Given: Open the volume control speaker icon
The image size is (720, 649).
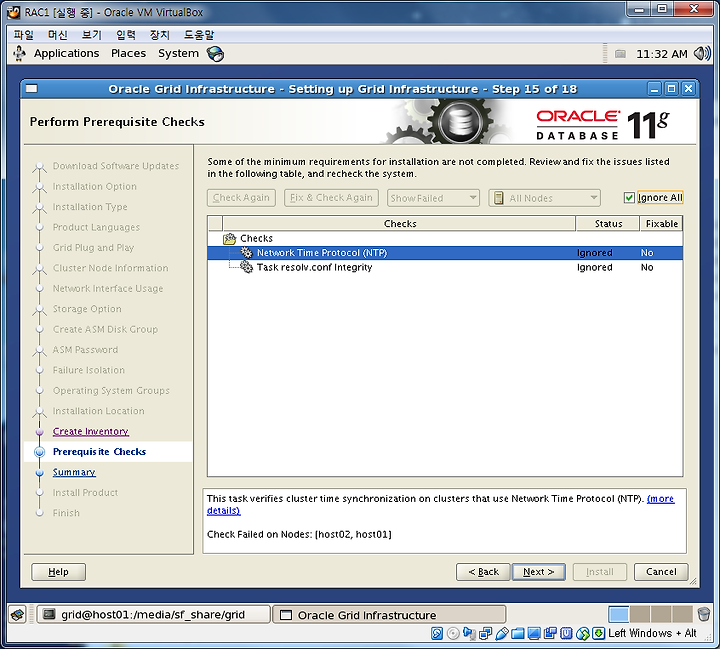Looking at the screenshot, I should [x=702, y=54].
